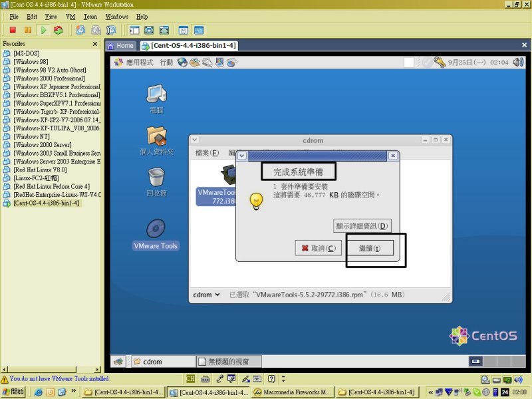Viewport: 532px width, 399px height.
Task: Open the Windows menu
Action: click(x=117, y=17)
